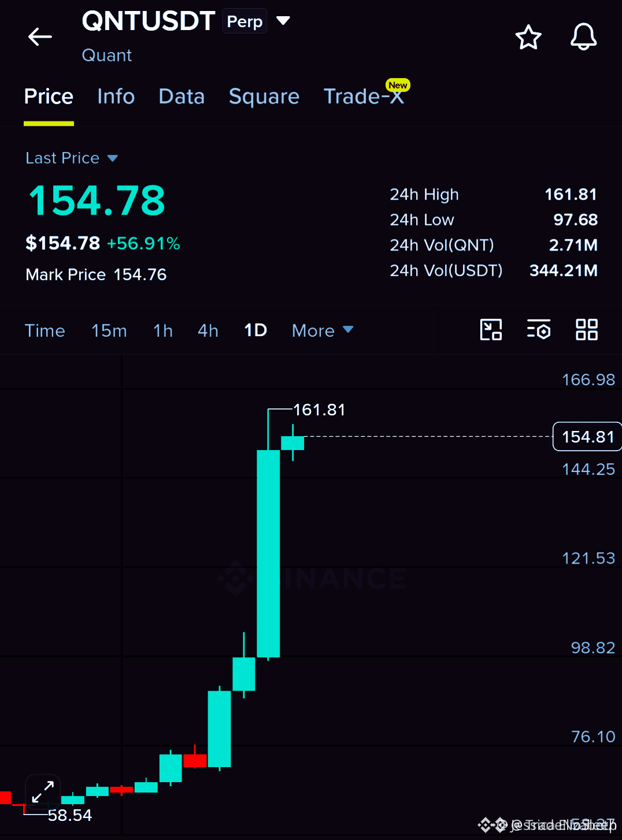Add QNTUSDT to favorites with star
The height and width of the screenshot is (840, 622).
pyautogui.click(x=528, y=38)
